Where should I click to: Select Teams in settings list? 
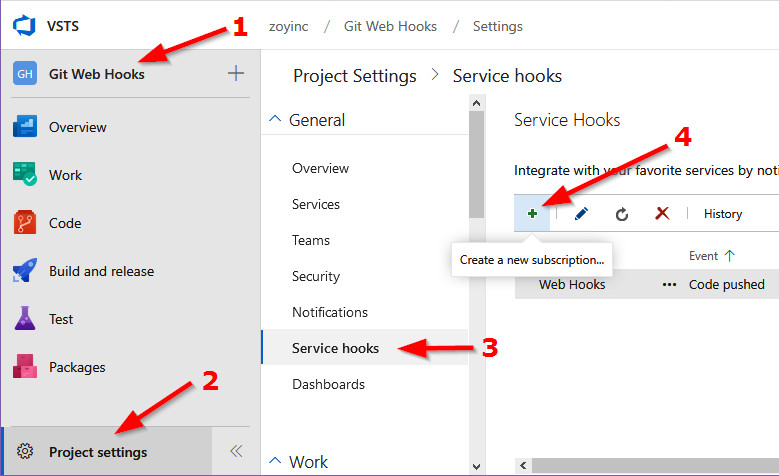click(311, 240)
